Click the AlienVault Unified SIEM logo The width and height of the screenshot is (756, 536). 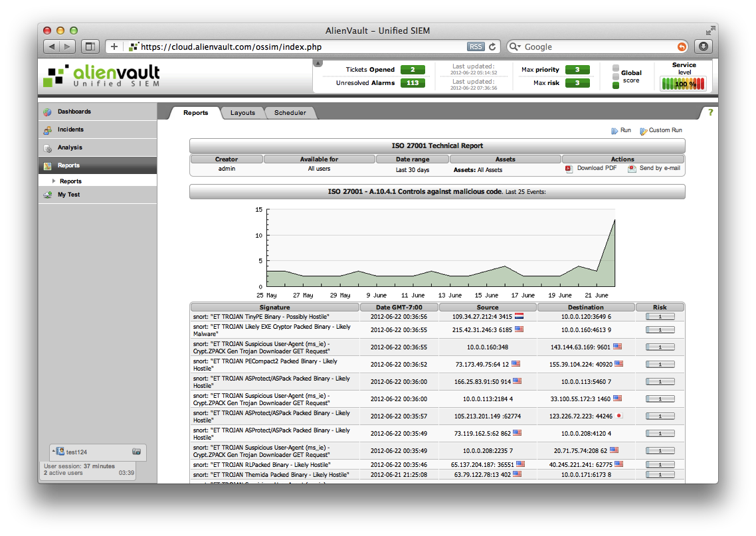[102, 76]
